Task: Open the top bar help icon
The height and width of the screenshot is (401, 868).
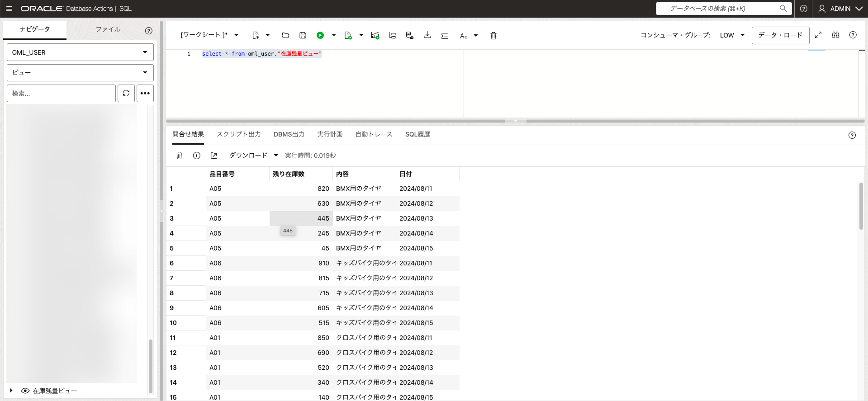Action: 804,9
